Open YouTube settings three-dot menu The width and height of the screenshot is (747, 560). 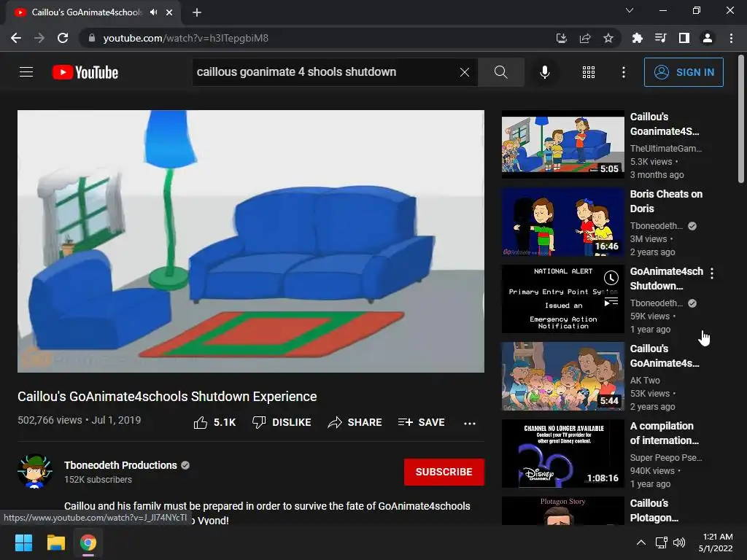tap(623, 72)
